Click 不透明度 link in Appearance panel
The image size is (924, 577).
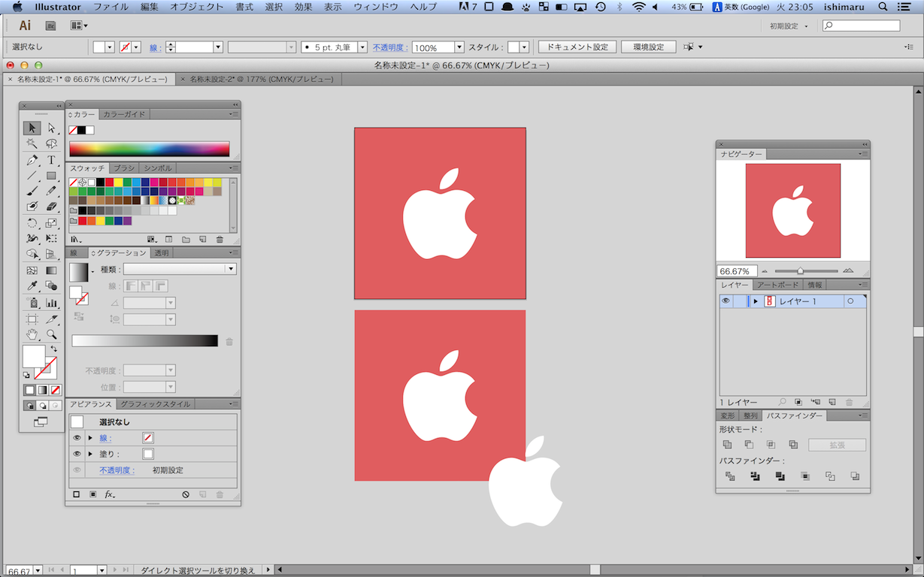click(x=117, y=470)
